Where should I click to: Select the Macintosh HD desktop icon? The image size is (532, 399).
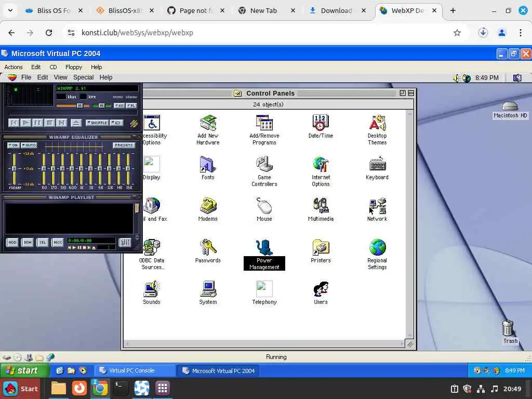pos(510,110)
